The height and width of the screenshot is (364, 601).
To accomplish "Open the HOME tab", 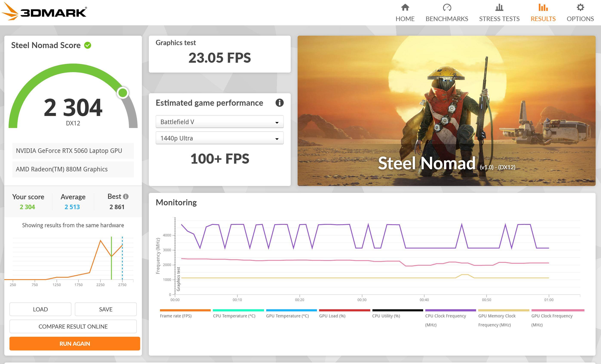I will [x=405, y=13].
